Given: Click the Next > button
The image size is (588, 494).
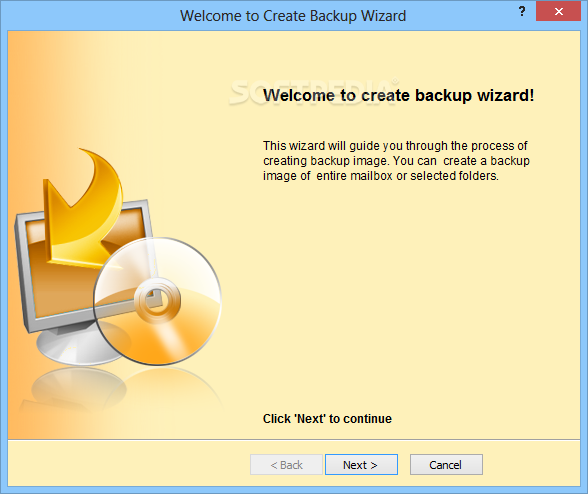Looking at the screenshot, I should point(361,464).
